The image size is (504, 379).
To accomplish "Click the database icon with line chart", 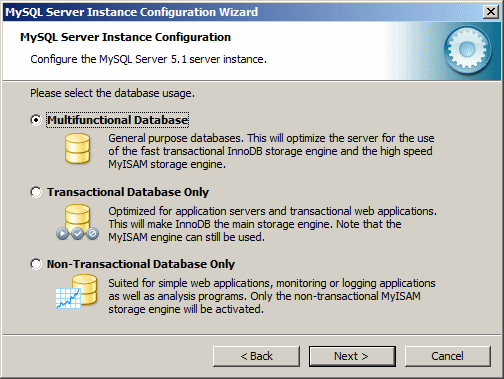I will pyautogui.click(x=77, y=291).
